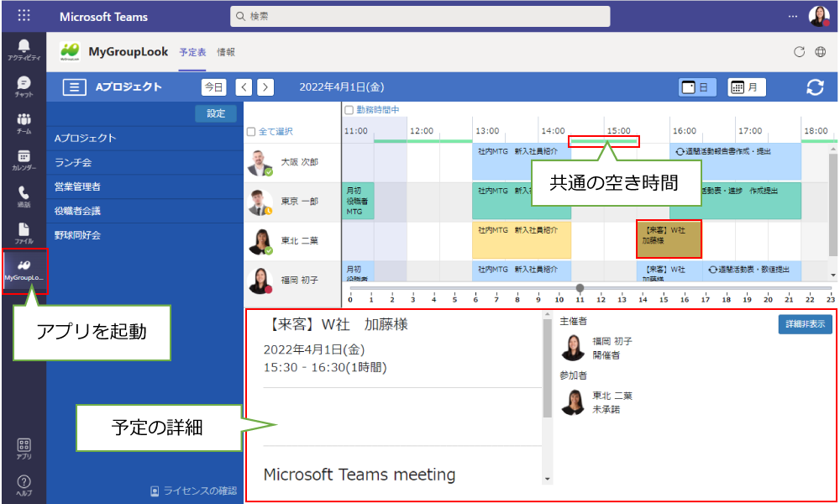Check the 全て選択 checkbox
840x504 pixels.
[251, 132]
